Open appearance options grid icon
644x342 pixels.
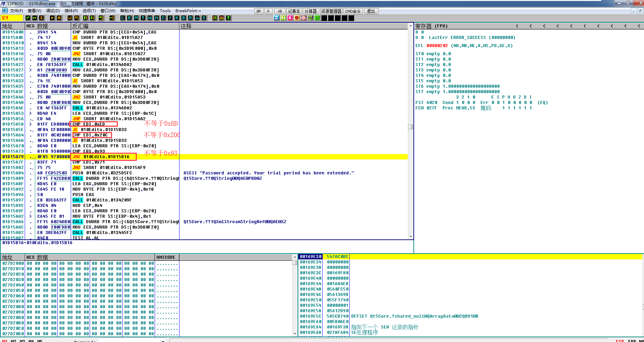point(221,18)
